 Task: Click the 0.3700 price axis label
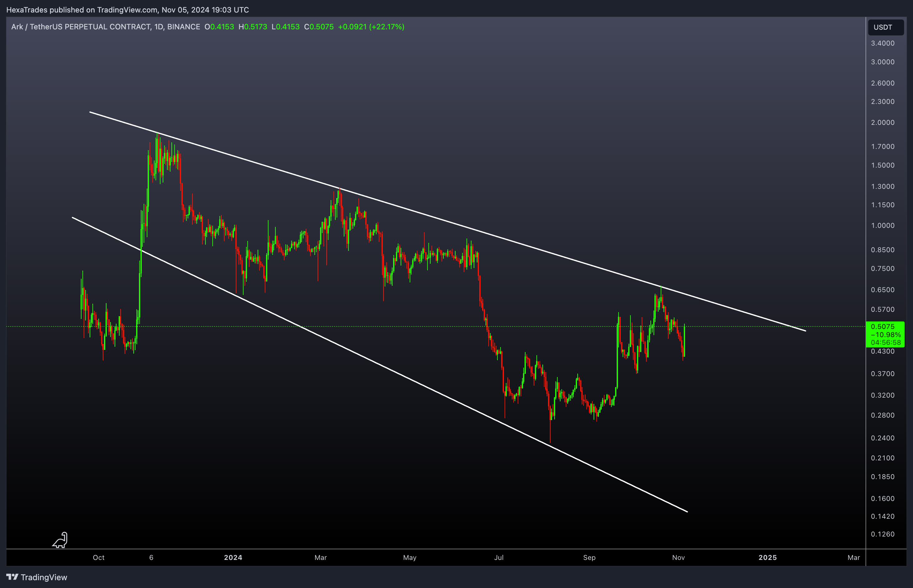882,374
